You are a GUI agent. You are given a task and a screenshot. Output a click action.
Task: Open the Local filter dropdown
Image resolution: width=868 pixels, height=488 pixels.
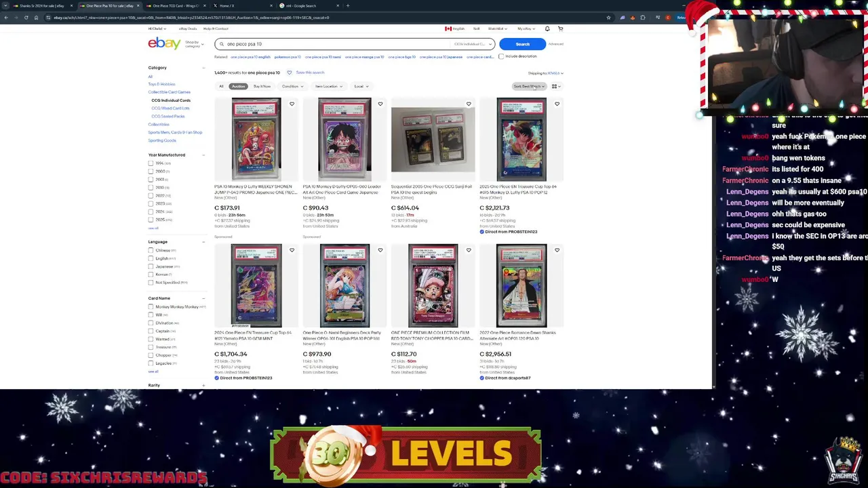click(x=360, y=86)
